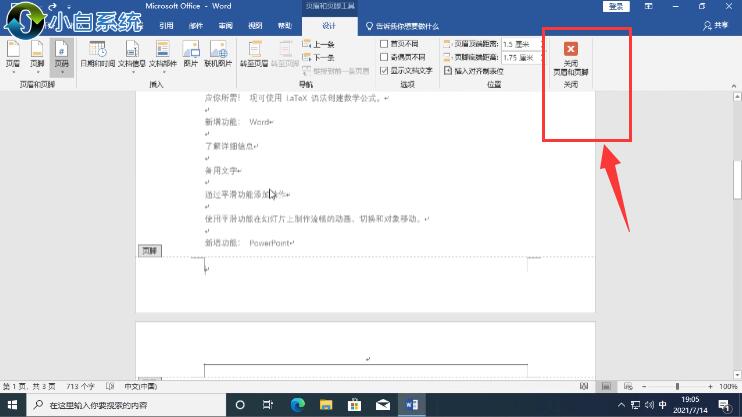Click the 100% zoom level
This screenshot has height=417, width=742.
[728, 387]
